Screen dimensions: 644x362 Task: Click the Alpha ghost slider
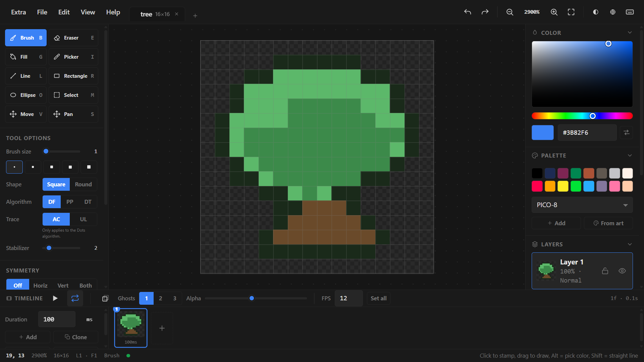[256, 298]
